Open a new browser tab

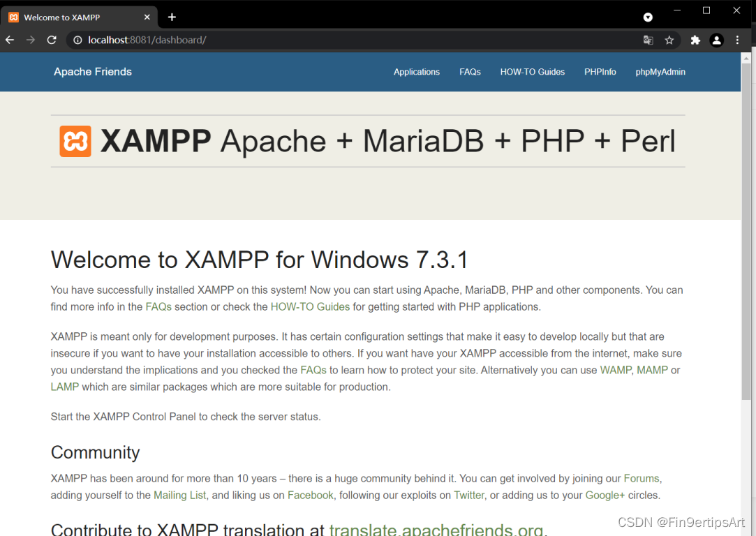(172, 17)
